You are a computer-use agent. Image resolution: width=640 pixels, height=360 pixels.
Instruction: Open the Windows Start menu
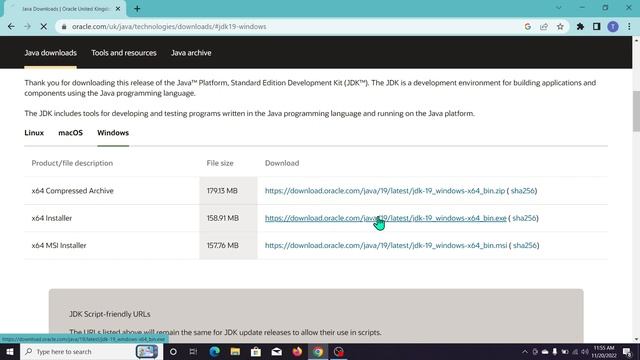(10, 351)
